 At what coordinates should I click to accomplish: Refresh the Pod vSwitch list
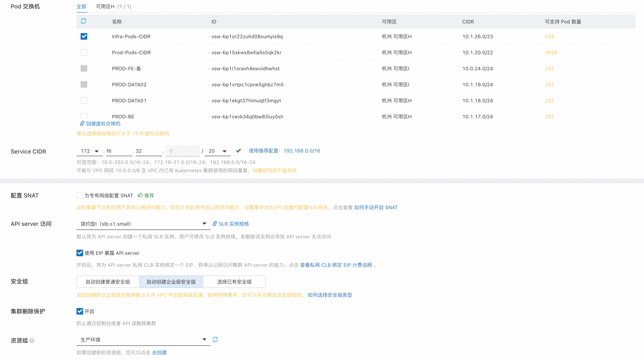pyautogui.click(x=83, y=21)
